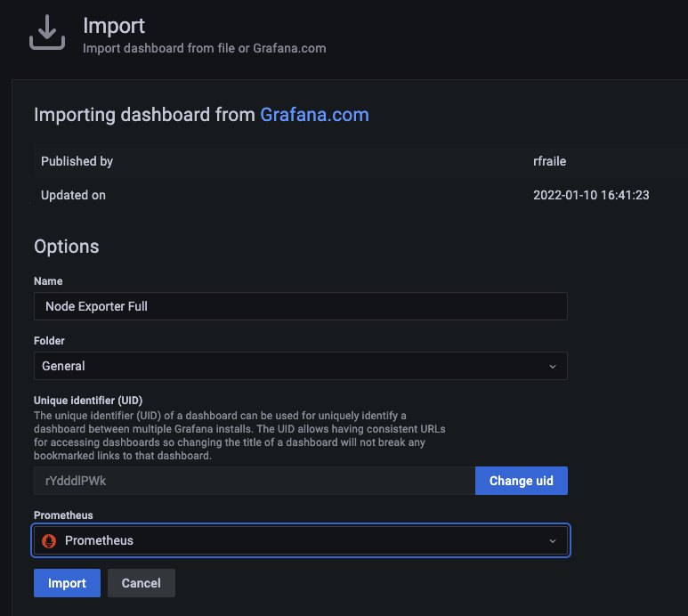Click the Updated on label
688x616 pixels.
(73, 195)
